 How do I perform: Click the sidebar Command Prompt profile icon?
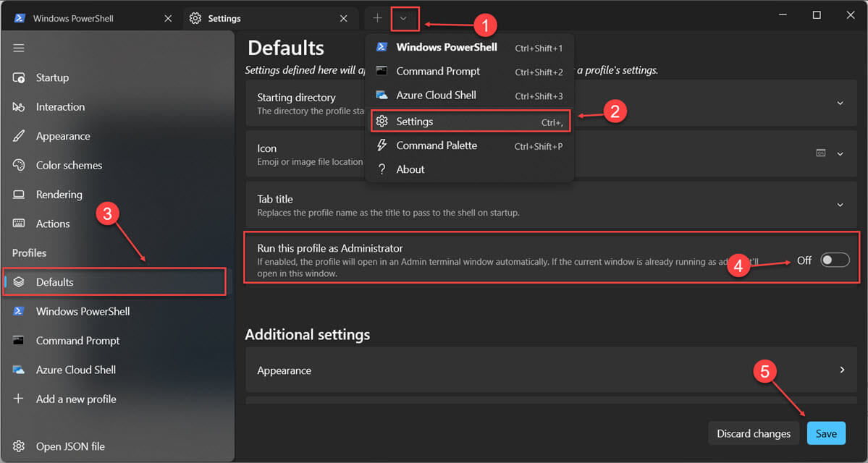19,340
